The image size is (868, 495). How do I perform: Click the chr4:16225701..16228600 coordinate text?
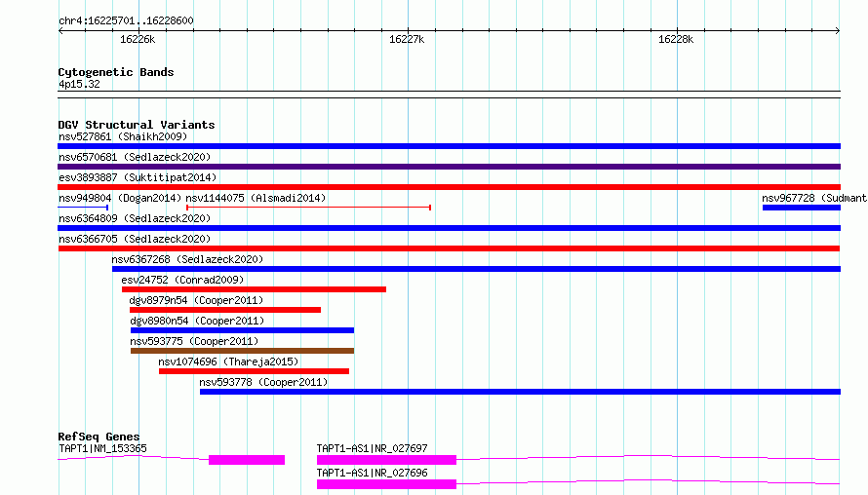(x=126, y=21)
